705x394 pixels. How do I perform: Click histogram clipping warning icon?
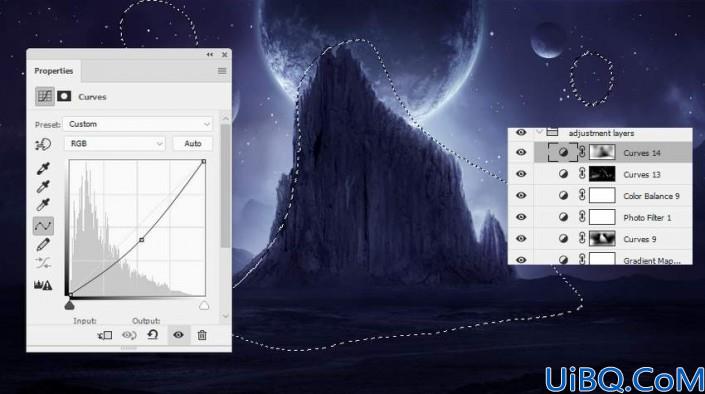click(x=43, y=285)
